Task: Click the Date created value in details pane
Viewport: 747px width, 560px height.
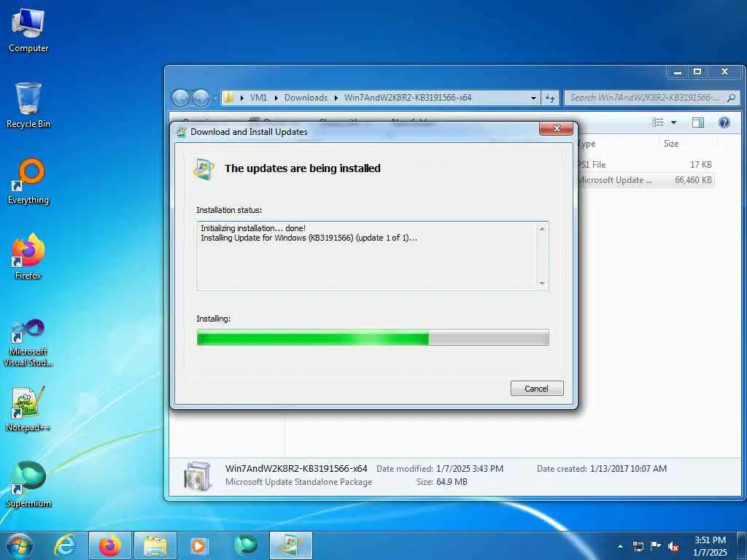Action: point(628,469)
